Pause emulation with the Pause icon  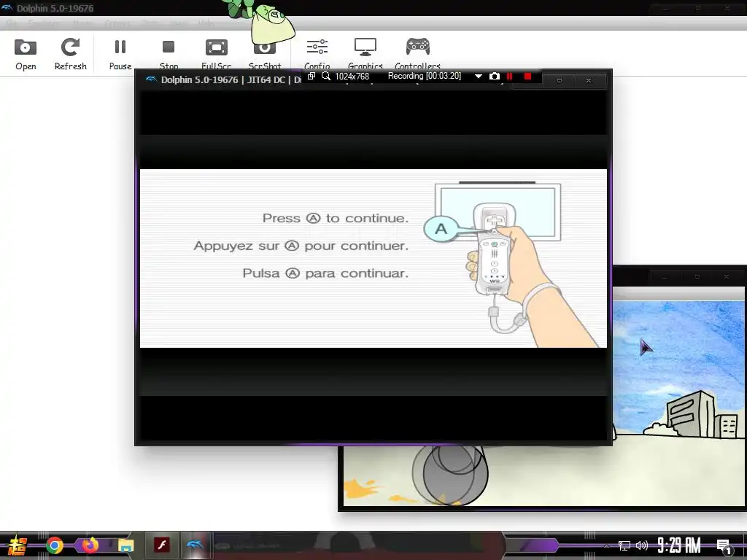120,54
